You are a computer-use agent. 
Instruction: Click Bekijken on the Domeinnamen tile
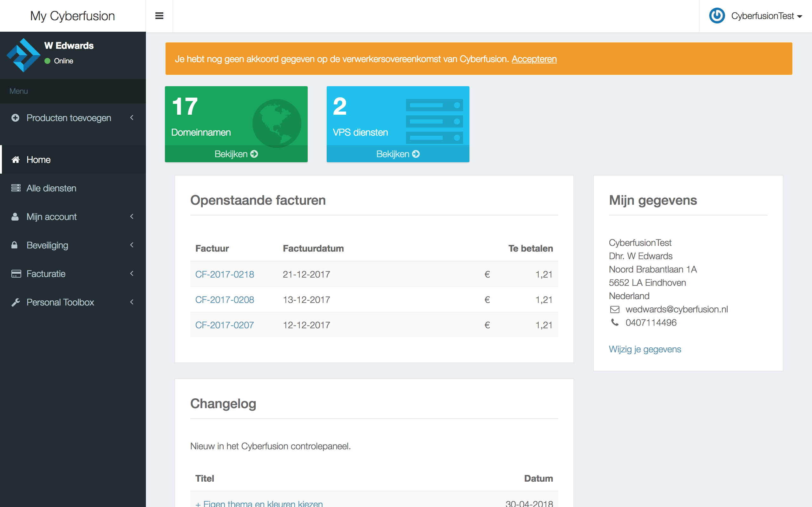[x=236, y=154]
